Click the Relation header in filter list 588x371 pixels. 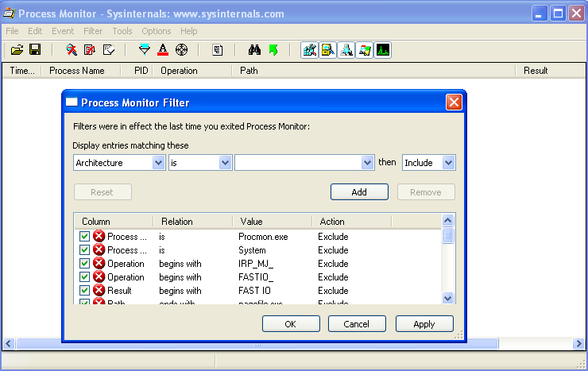click(x=193, y=222)
